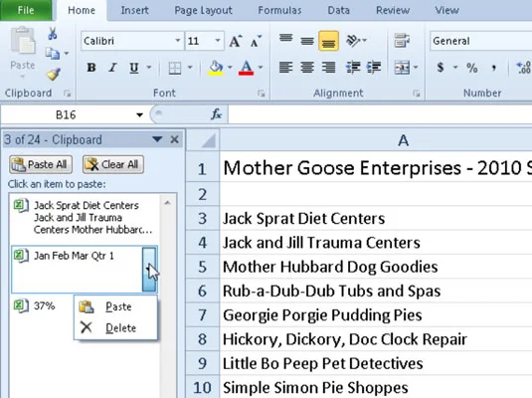Click the Name Box showing B16

[x=66, y=114]
